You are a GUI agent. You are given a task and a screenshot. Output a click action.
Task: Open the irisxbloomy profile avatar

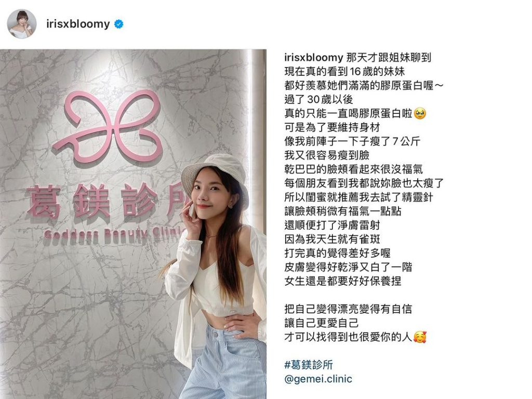click(x=22, y=24)
